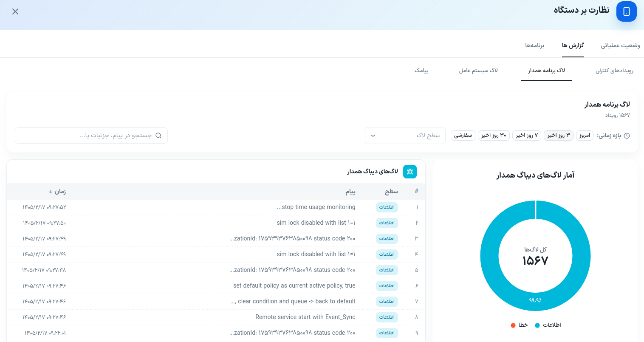Screen dimensions: 644x342
Task: Click row ۲ sim lock disabled message
Action: pyautogui.click(x=316, y=223)
